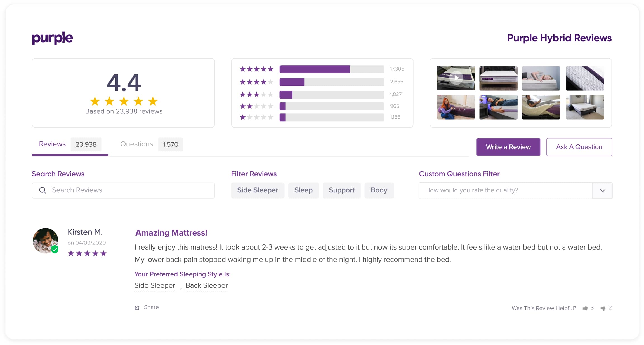Click the 23,938 reviews count badge
The width and height of the screenshot is (644, 345).
pyautogui.click(x=86, y=144)
